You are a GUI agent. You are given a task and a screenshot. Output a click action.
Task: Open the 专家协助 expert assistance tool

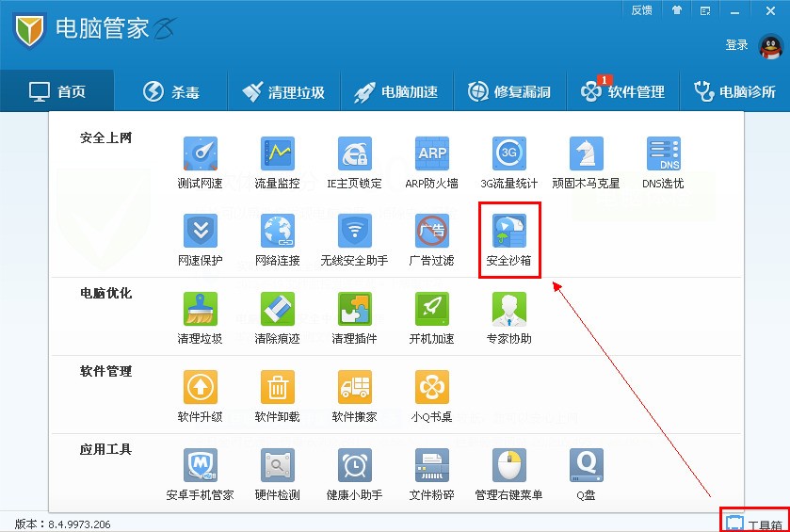[x=508, y=318]
